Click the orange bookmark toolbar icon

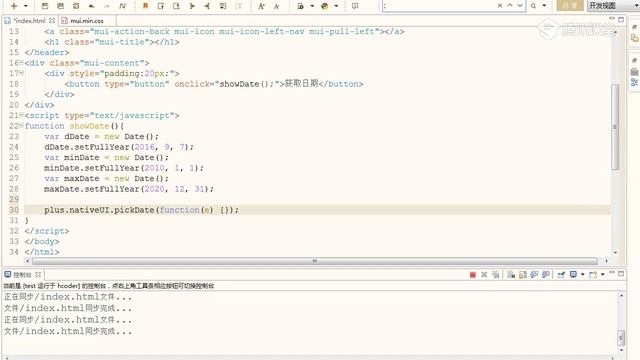[145, 6]
